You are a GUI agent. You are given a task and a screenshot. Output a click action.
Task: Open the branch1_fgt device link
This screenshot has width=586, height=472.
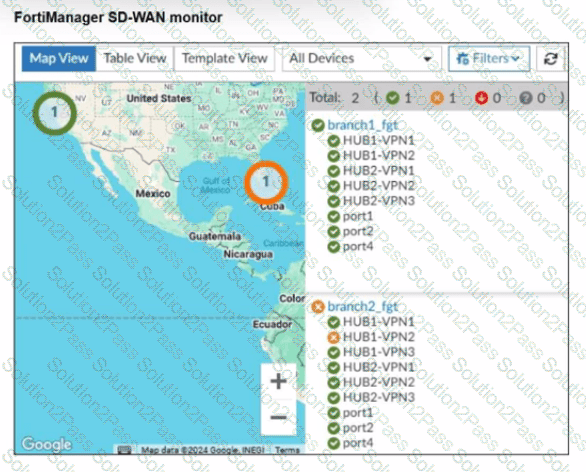[363, 126]
